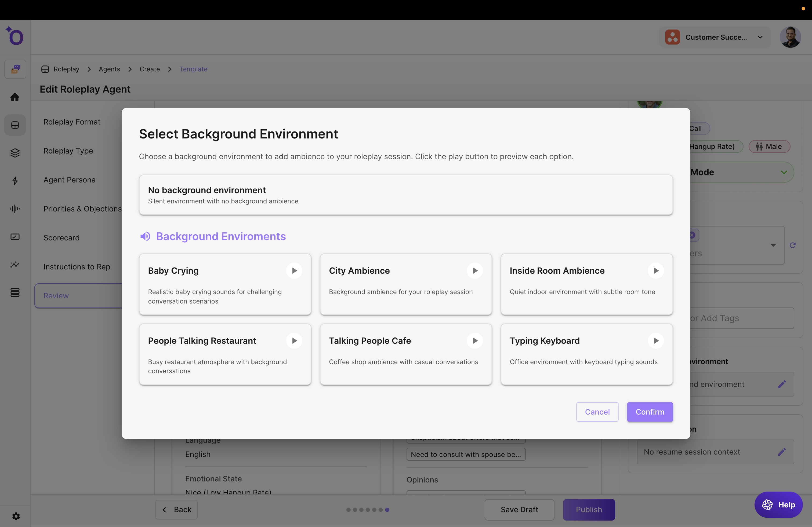Click the layers stack sidebar icon

15,153
